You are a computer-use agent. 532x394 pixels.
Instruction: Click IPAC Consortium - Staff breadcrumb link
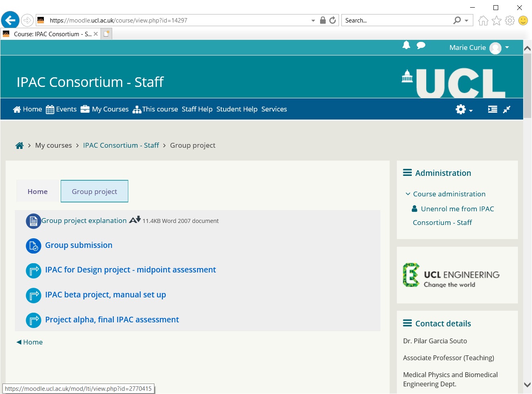[x=121, y=145]
